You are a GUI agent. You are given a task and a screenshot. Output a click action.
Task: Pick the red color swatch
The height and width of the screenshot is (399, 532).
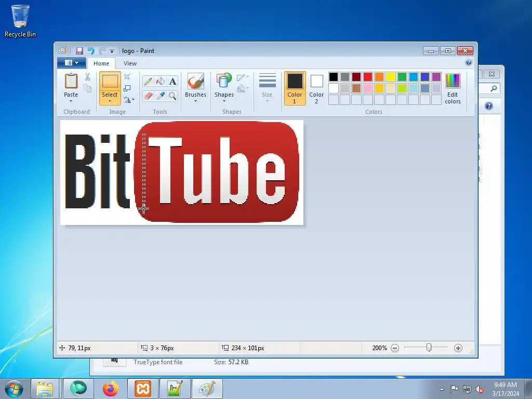point(368,77)
